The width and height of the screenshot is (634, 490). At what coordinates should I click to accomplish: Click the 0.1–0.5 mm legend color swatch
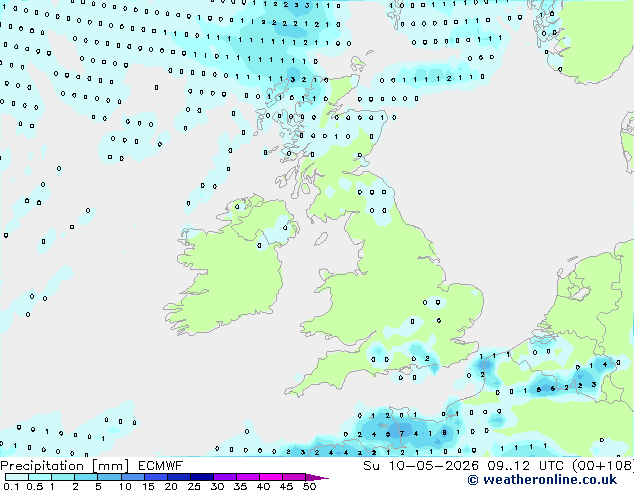pyautogui.click(x=17, y=477)
